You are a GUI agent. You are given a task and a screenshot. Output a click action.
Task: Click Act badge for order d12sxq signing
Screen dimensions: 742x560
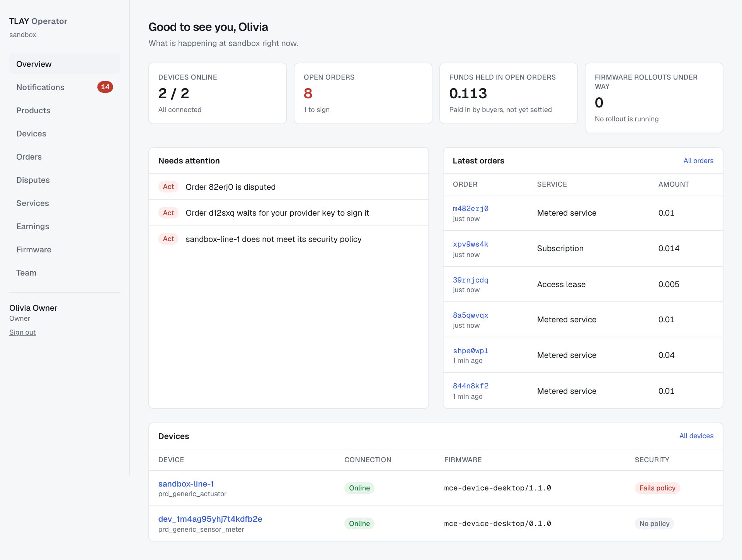[168, 213]
